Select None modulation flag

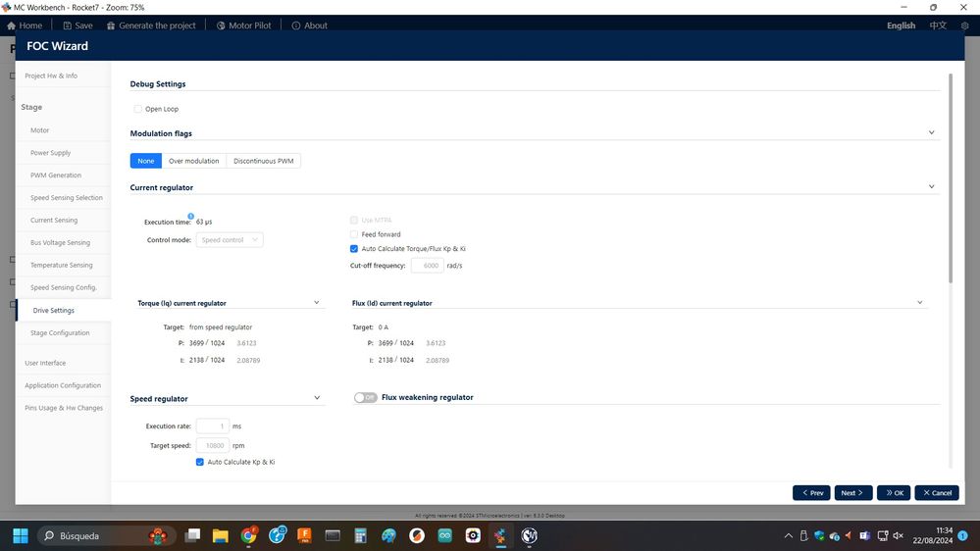pos(145,161)
